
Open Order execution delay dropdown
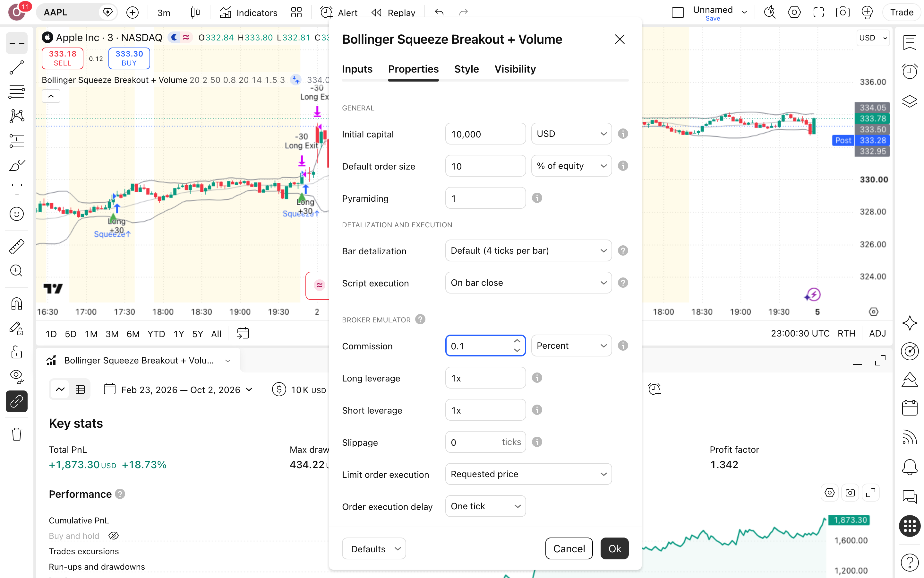pos(485,506)
